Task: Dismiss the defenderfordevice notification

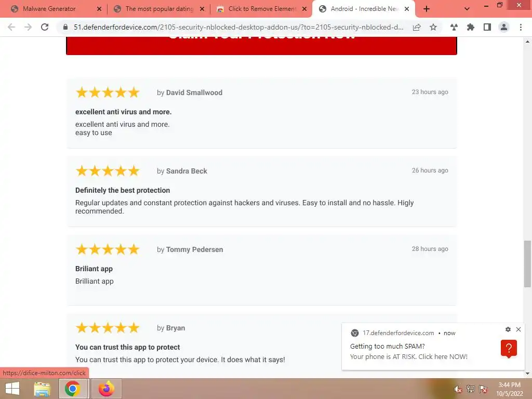Action: tap(518, 329)
